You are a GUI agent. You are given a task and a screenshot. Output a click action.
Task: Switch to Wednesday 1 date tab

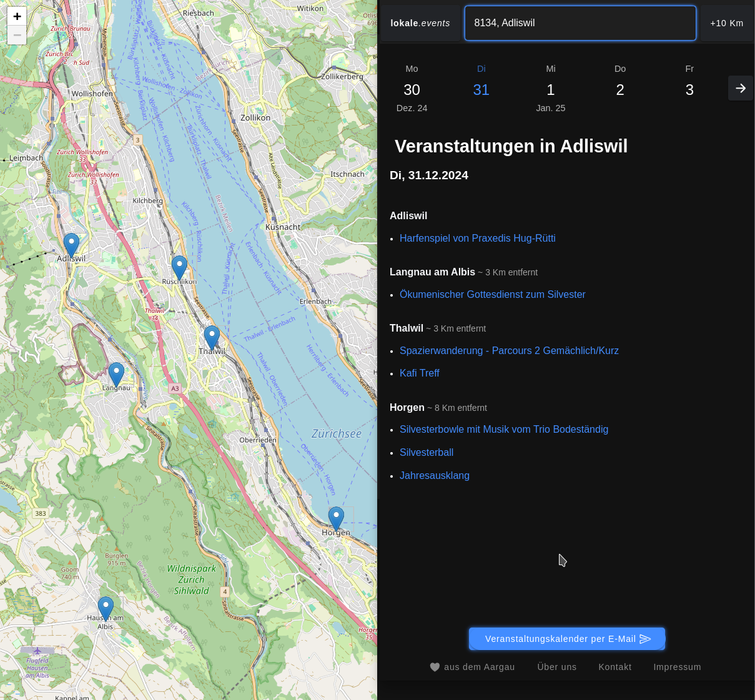[550, 89]
